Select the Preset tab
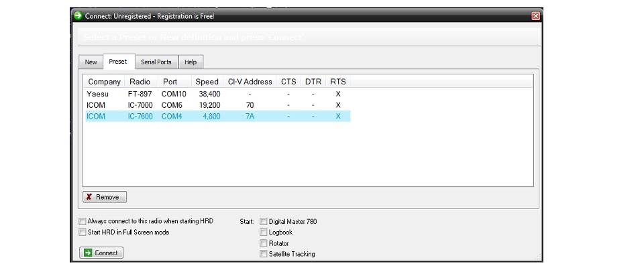644x268 pixels. tap(118, 62)
